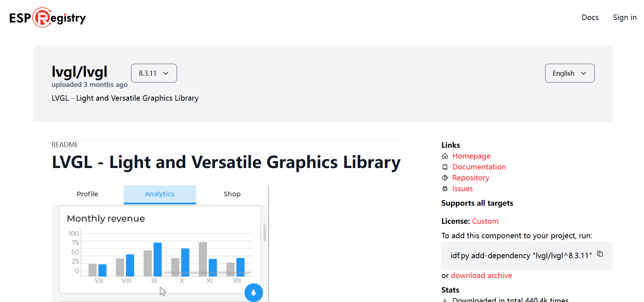Follow the Documentation link

(x=479, y=167)
